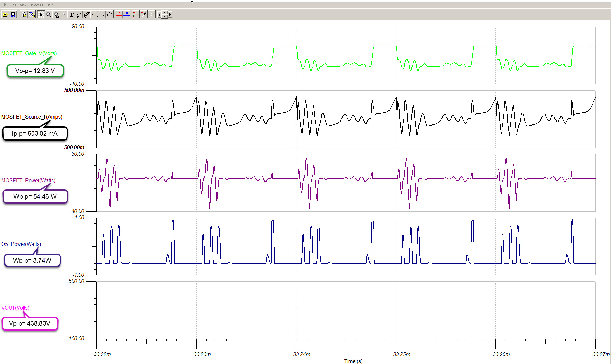
Task: Click the open file folder icon
Action: [5, 15]
